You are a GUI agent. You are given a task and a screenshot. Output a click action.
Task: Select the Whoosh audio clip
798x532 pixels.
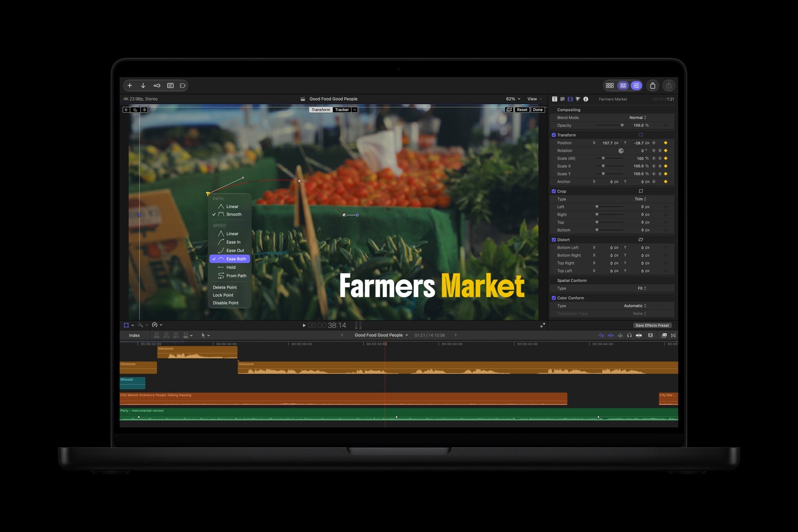click(132, 383)
